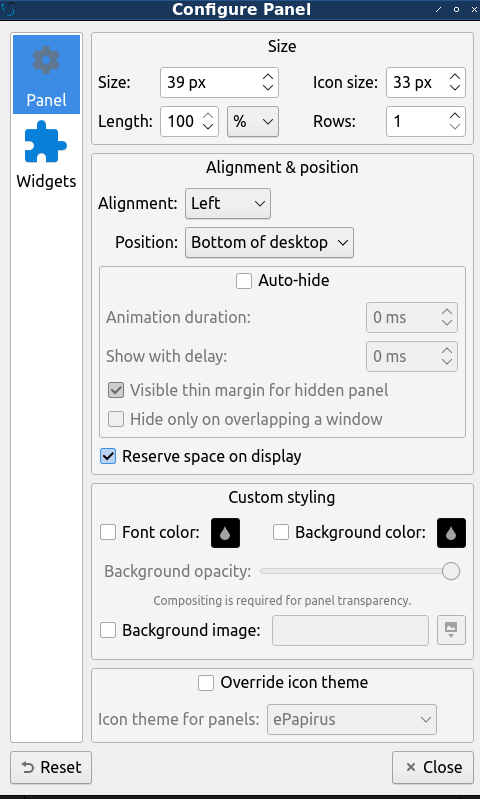Decrease Length value with down arrow

click(x=207, y=126)
